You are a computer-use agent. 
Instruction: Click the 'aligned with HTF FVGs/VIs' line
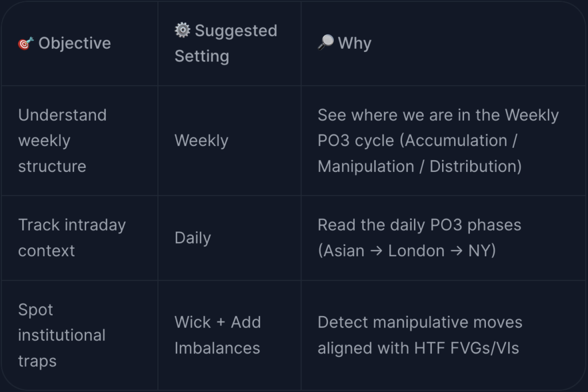(x=418, y=348)
